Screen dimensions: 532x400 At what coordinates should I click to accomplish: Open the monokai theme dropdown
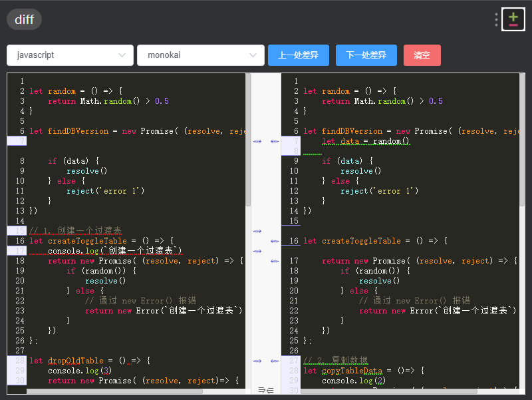(201, 55)
